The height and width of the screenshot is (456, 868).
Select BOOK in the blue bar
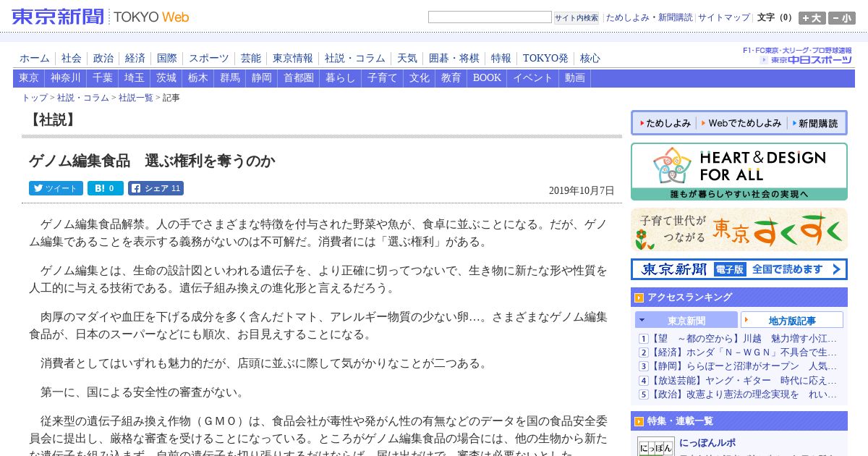[487, 78]
